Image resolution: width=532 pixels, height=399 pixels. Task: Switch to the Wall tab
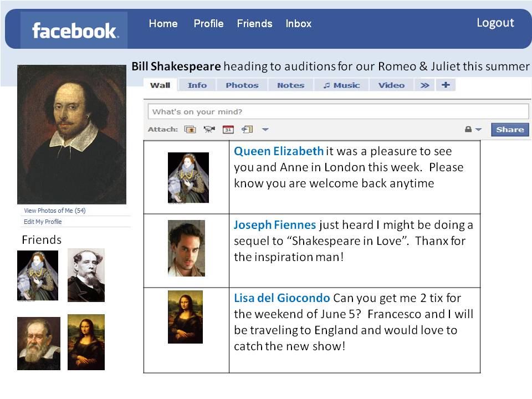pos(160,85)
